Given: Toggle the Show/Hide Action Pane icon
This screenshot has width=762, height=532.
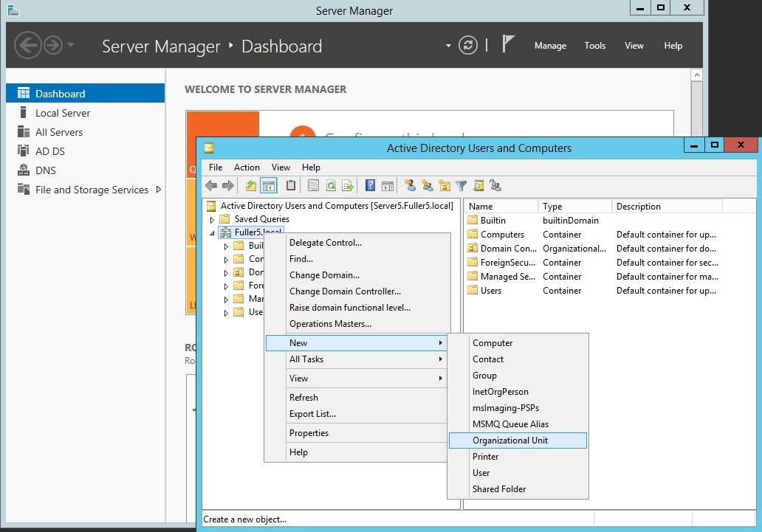Looking at the screenshot, I should click(x=388, y=186).
